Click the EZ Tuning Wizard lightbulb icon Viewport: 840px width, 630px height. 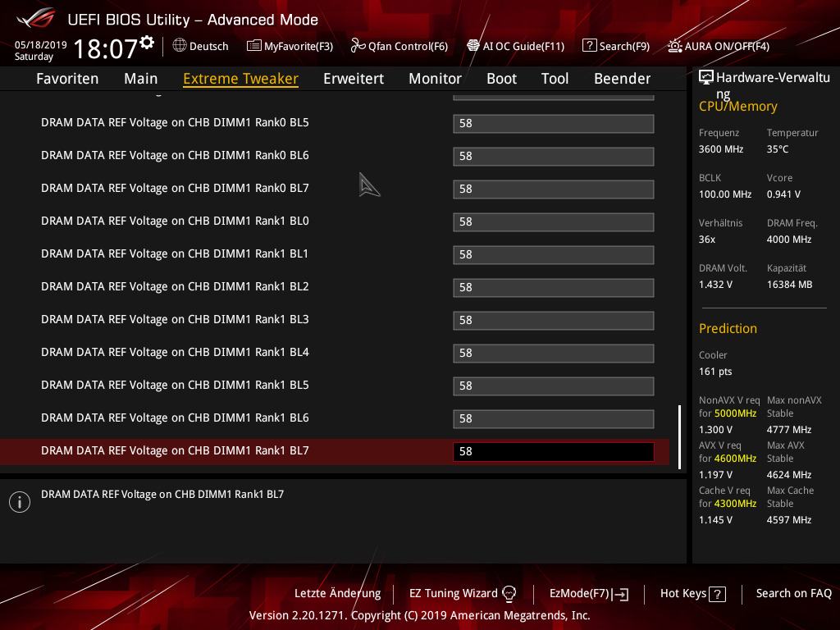click(x=509, y=594)
